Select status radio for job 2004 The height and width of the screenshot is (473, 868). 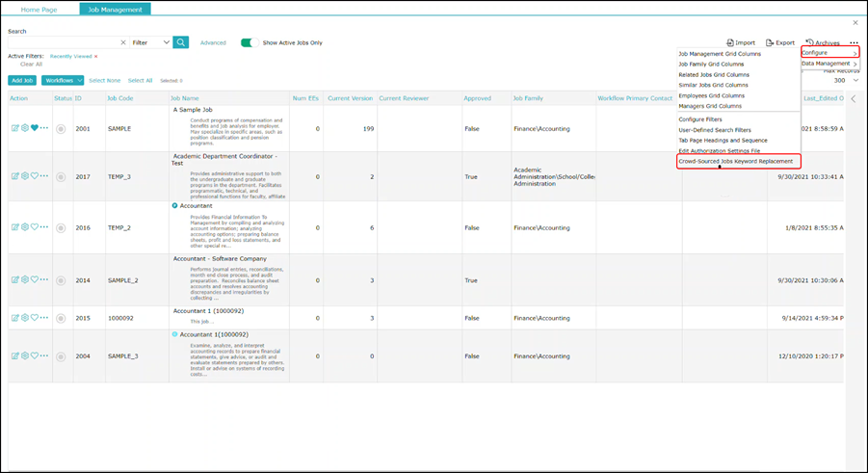pos(61,356)
